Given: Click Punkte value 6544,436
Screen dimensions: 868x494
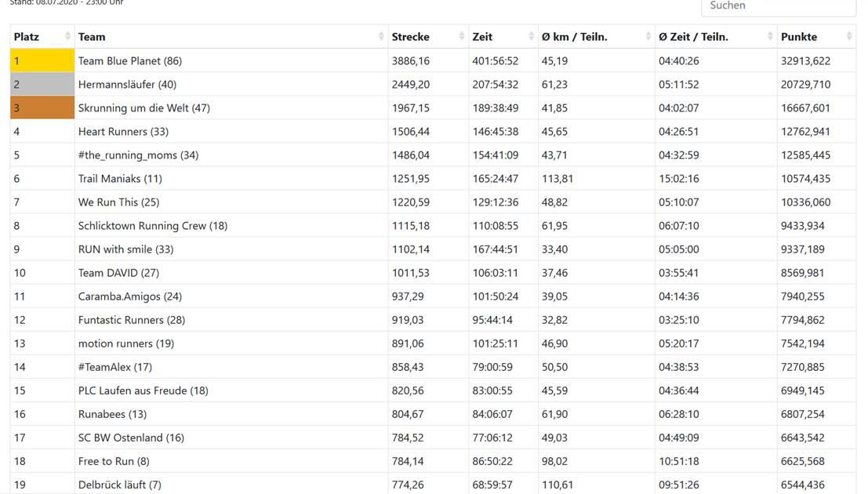Looking at the screenshot, I should (x=803, y=485).
